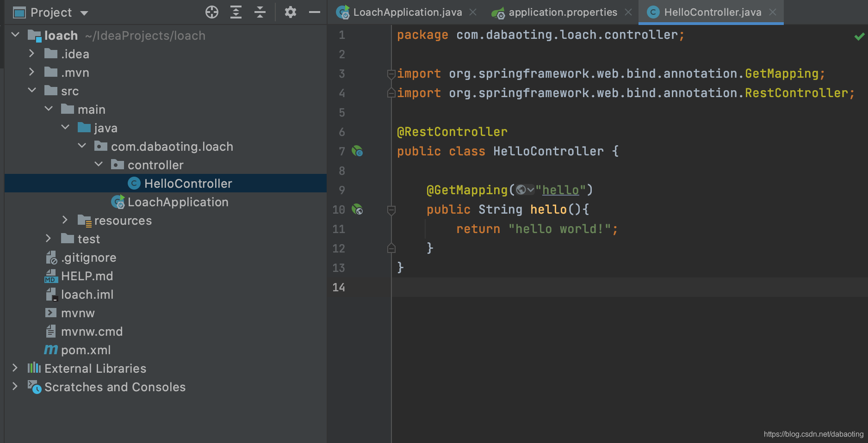Click the "hello" mapping URL link

coord(560,190)
